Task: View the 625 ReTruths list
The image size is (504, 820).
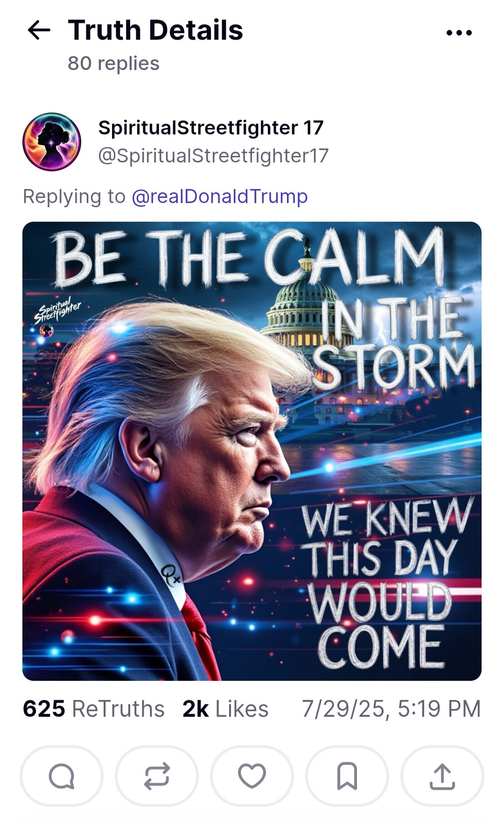Action: click(x=94, y=709)
